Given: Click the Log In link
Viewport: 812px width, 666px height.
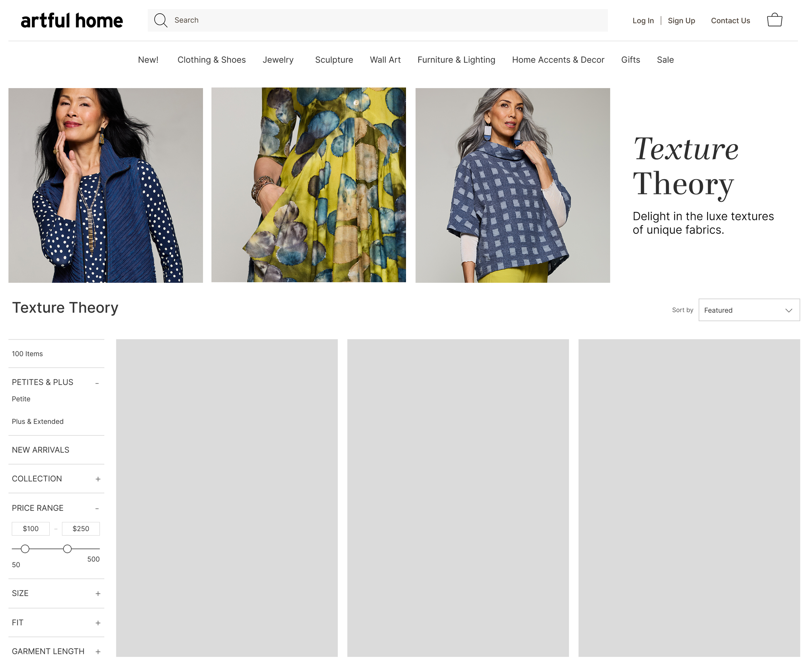Looking at the screenshot, I should click(643, 21).
